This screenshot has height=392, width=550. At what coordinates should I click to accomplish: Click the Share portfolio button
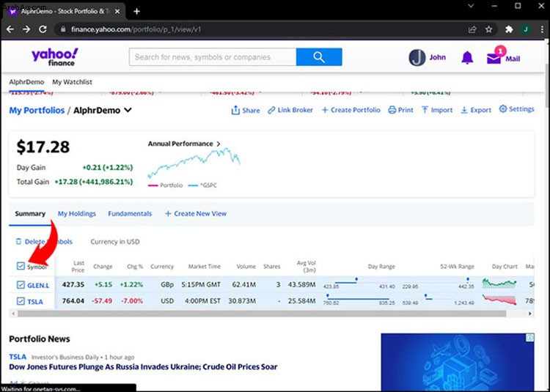[x=246, y=111]
